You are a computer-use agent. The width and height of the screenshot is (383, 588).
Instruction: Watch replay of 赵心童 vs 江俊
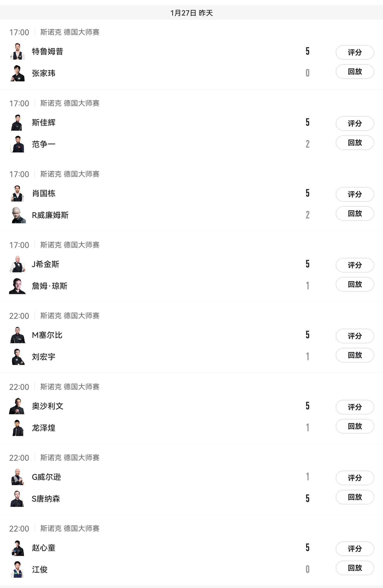[355, 568]
